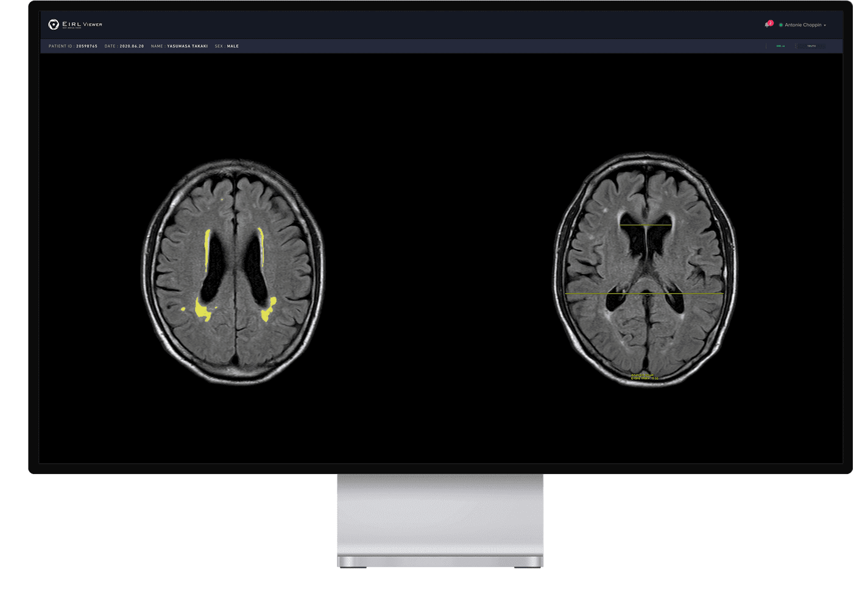Expand the user menu via the chevron arrow

[x=825, y=24]
